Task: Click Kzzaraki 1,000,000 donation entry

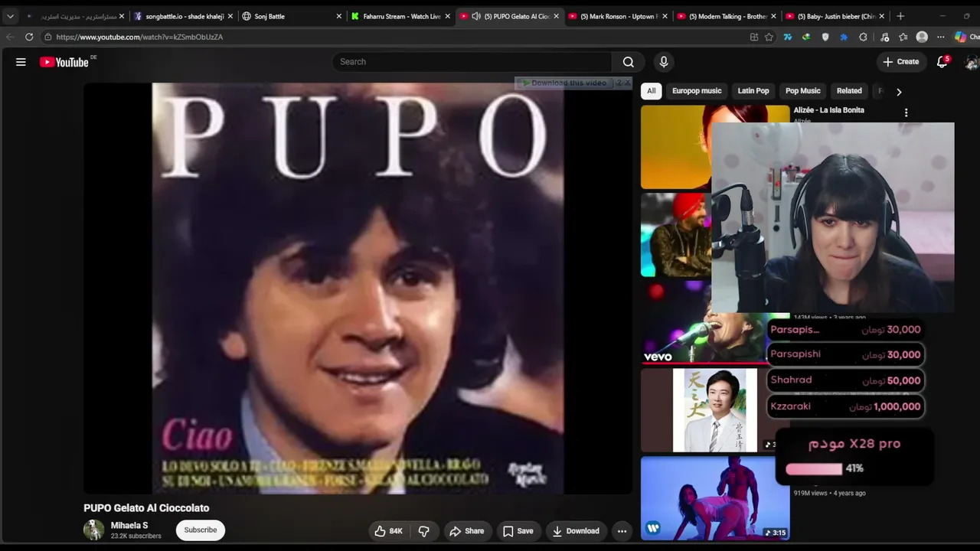Action: pos(845,406)
